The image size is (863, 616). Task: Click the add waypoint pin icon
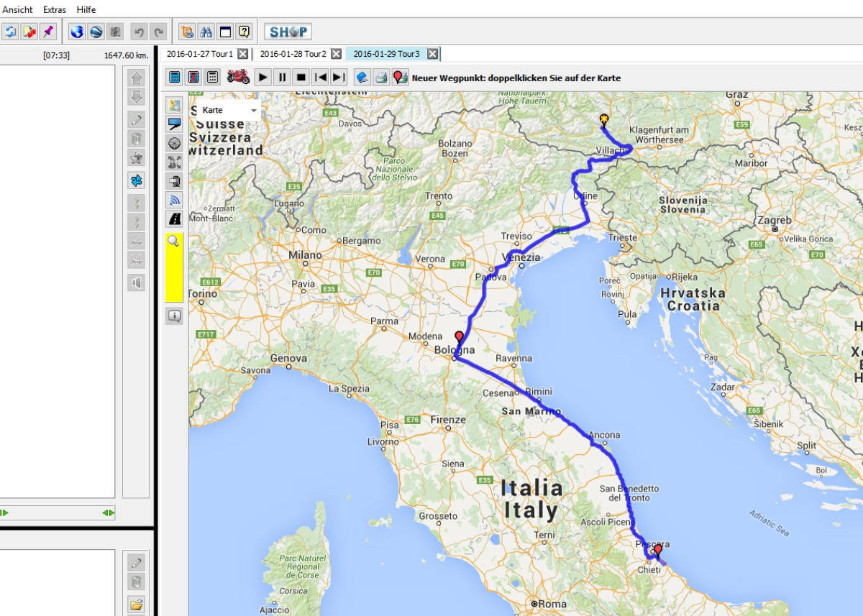point(401,77)
